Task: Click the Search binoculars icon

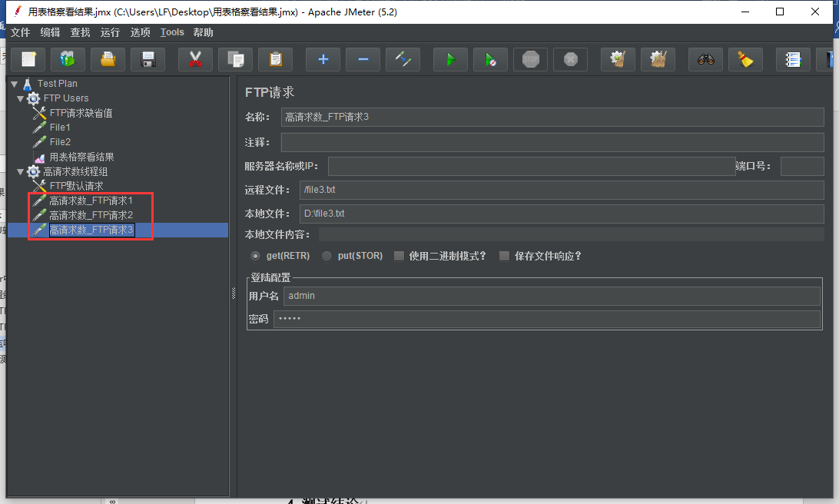Action: 706,59
